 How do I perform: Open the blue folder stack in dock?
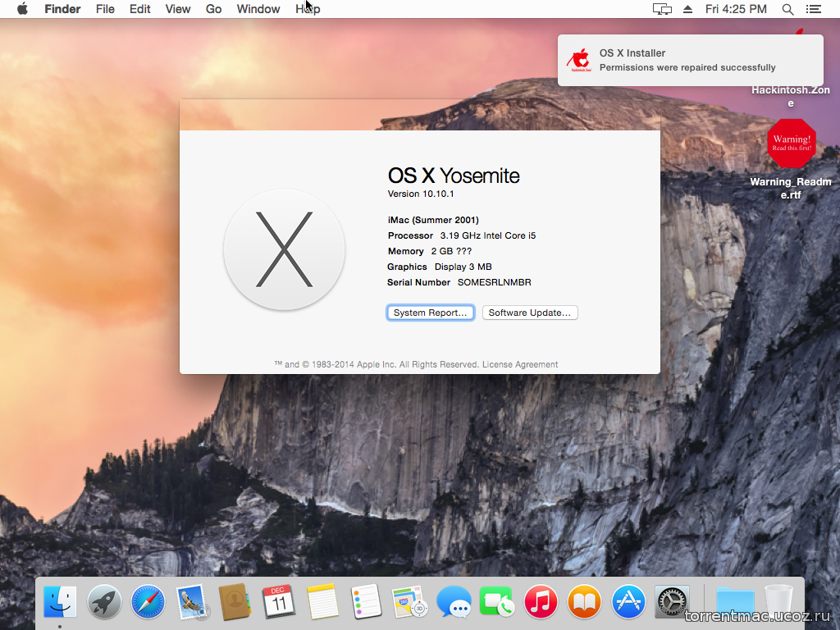pos(735,601)
